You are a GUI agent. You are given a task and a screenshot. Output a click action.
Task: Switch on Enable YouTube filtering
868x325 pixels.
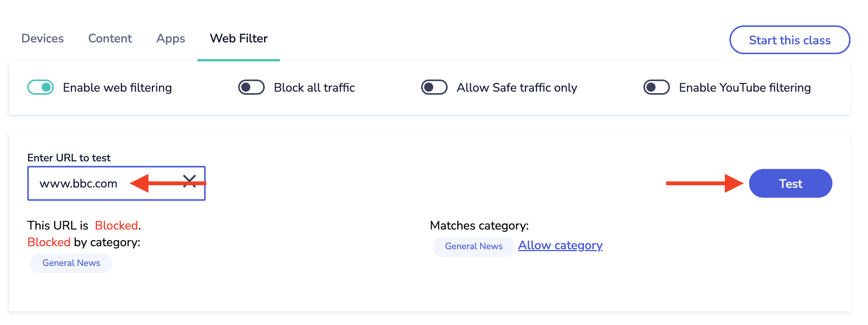pyautogui.click(x=656, y=87)
